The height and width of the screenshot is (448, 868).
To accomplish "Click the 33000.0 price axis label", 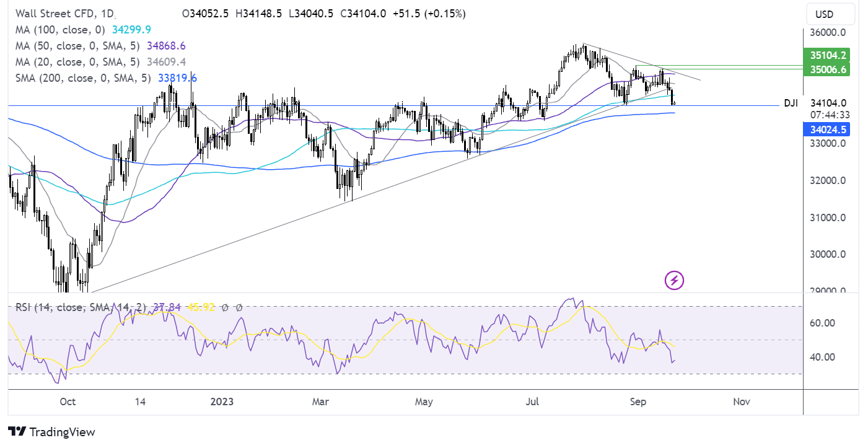I will [830, 143].
